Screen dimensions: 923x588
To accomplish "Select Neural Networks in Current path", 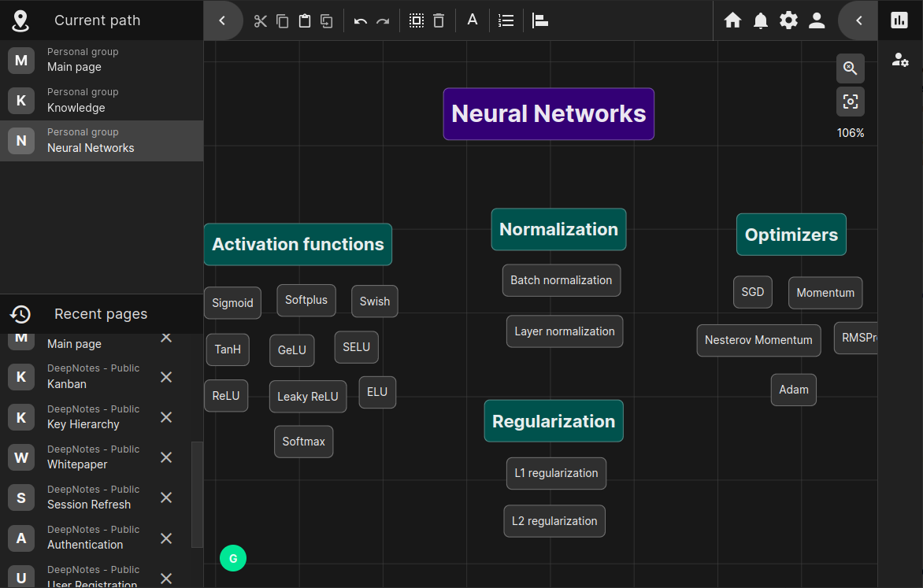I will 102,141.
